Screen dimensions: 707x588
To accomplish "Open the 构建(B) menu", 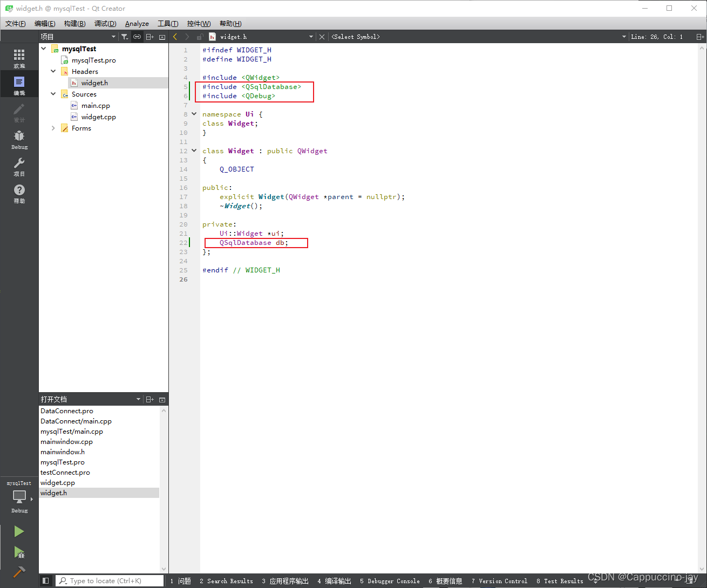I will tap(74, 23).
